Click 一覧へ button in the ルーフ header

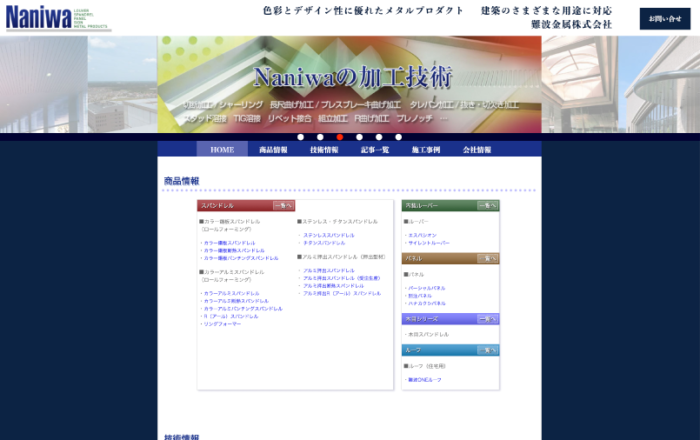(487, 350)
